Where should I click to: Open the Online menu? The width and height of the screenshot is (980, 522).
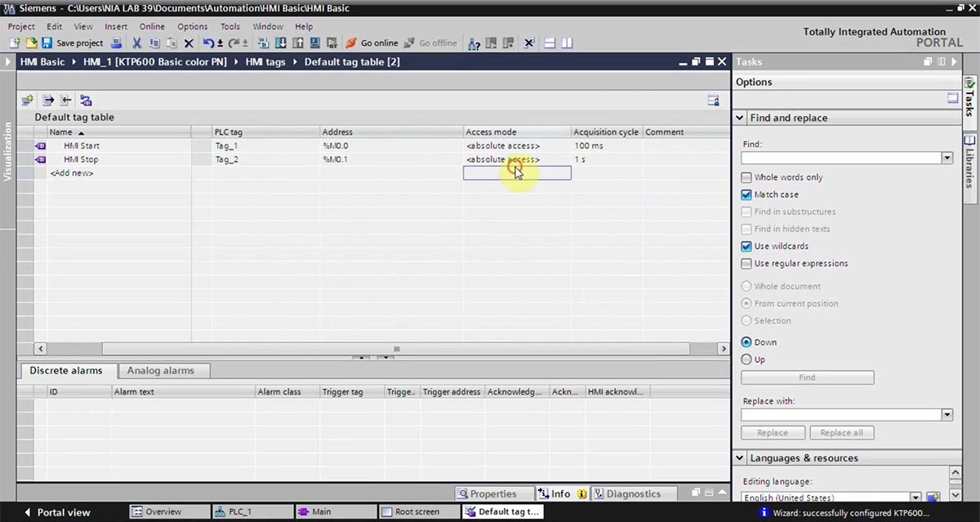point(152,26)
